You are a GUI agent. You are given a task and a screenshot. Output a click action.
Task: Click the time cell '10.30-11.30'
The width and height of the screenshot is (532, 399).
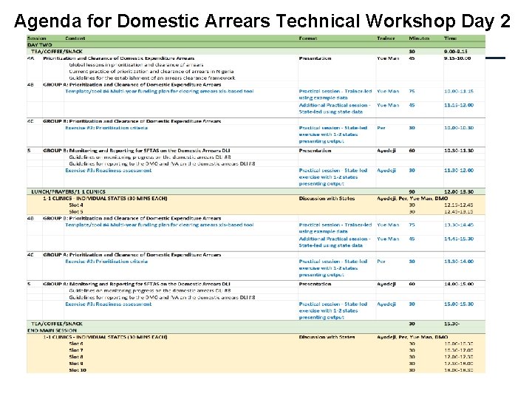pos(459,150)
